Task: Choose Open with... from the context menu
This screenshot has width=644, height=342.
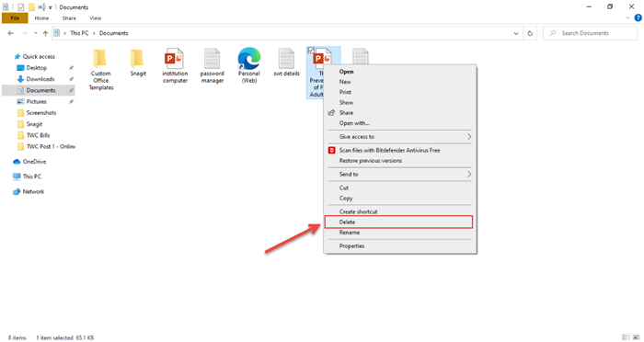Action: pos(400,123)
